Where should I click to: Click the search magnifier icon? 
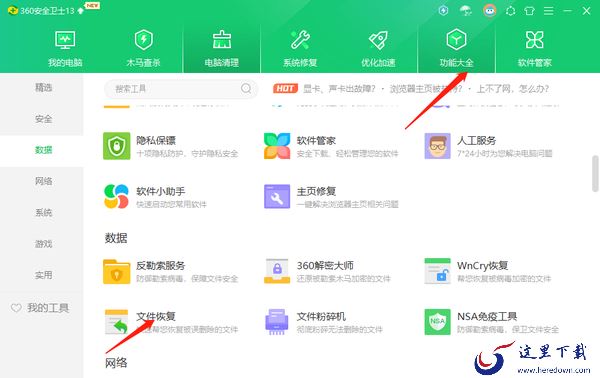pos(246,89)
